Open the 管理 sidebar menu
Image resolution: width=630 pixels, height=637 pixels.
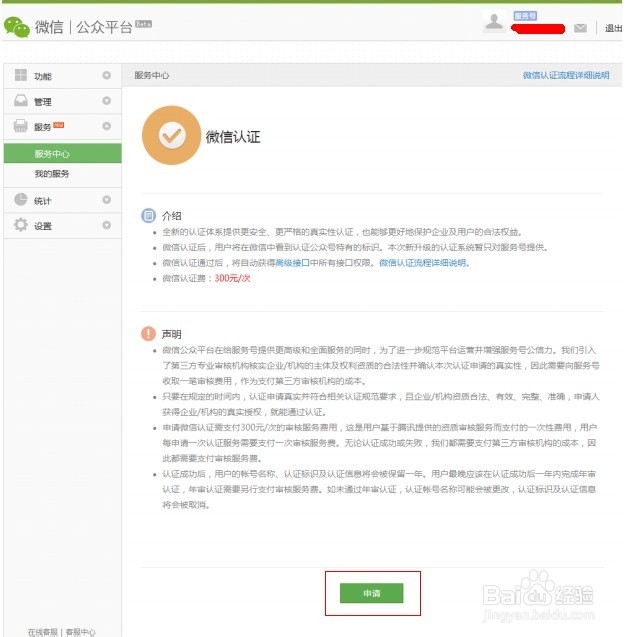coord(63,101)
